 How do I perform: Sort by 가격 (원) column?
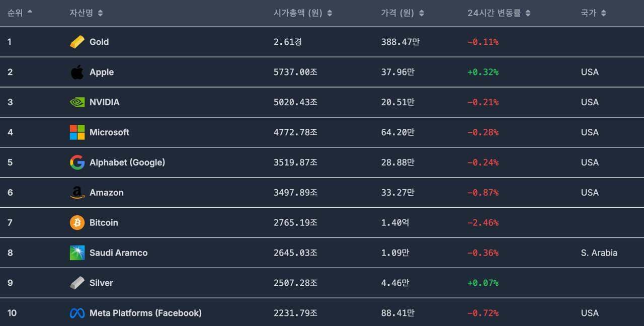(402, 13)
